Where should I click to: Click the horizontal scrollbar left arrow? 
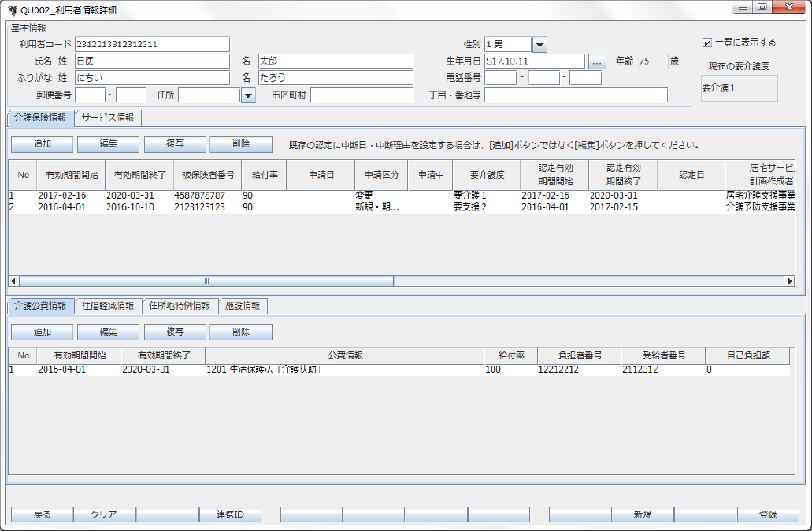click(13, 280)
